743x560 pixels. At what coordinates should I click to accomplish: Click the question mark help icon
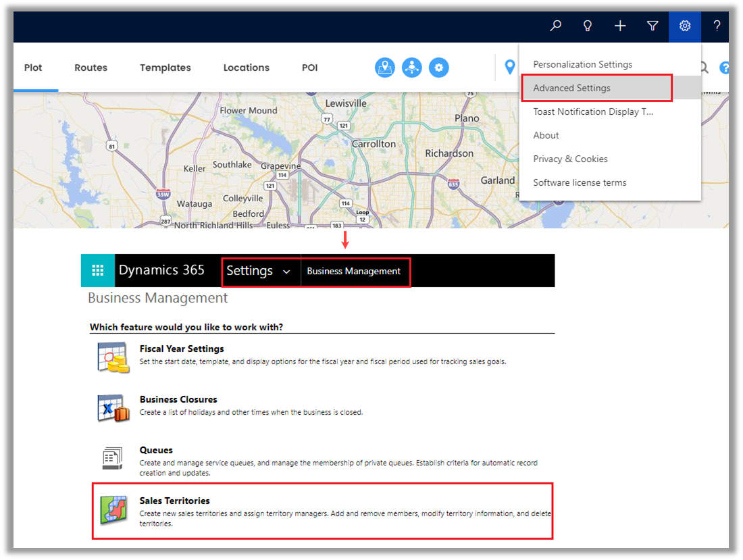click(x=717, y=26)
